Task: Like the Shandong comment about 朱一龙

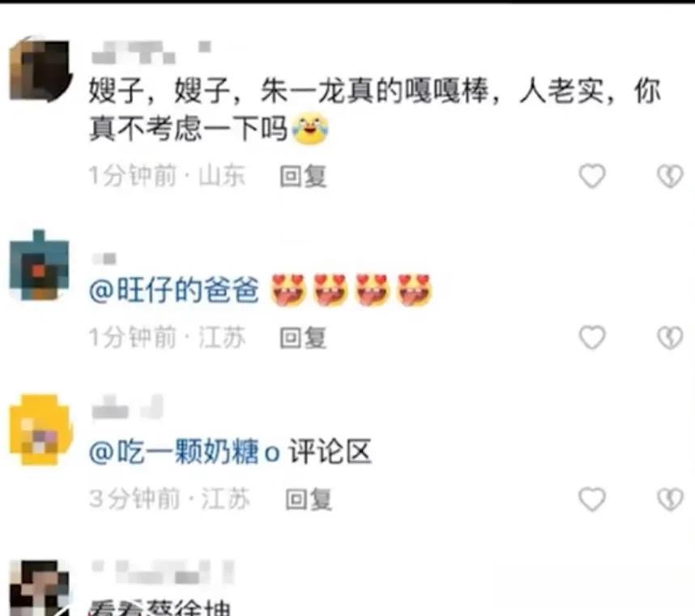Action: coord(592,176)
